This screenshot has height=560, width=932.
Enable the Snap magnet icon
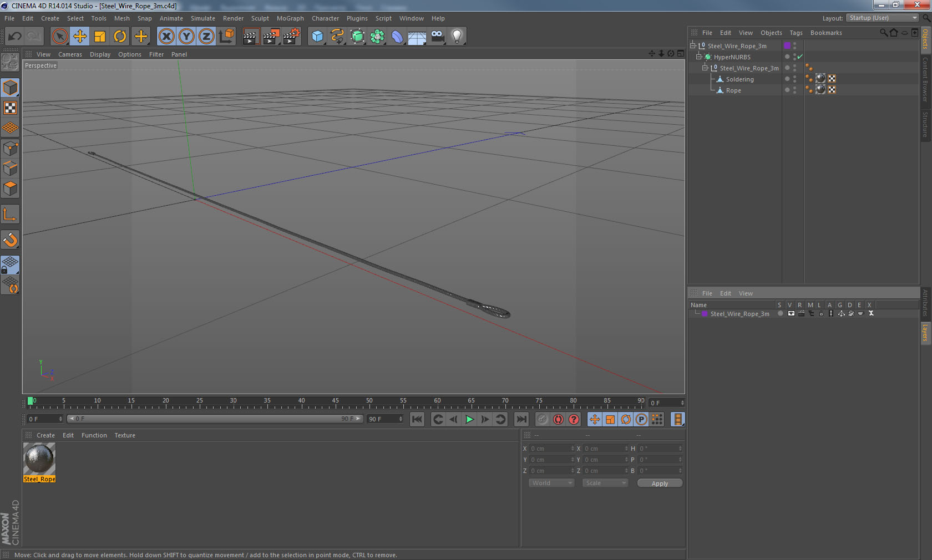pyautogui.click(x=10, y=240)
